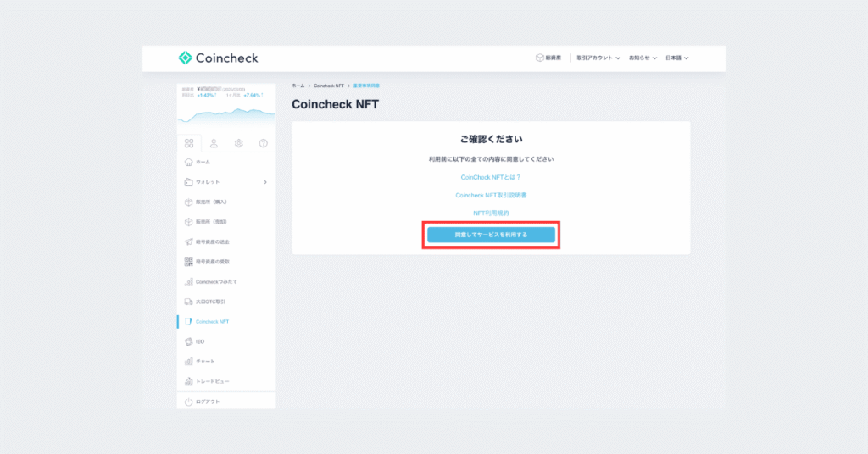
Task: Open トレードビュー in the sidebar
Action: (225, 381)
